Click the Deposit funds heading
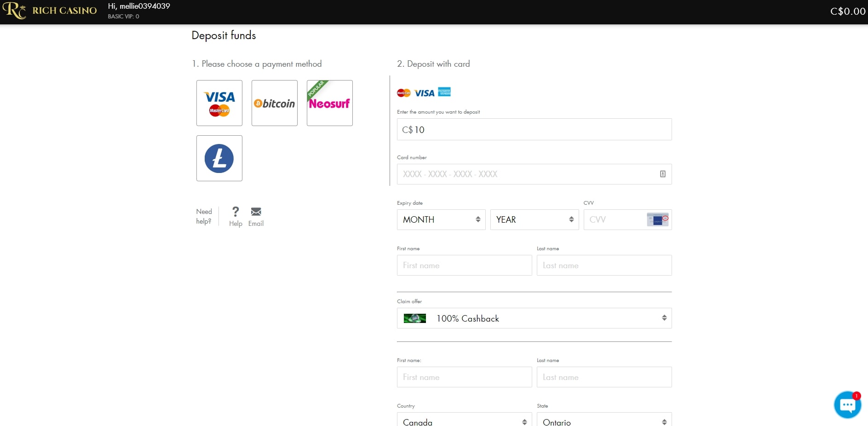This screenshot has width=868, height=426. click(x=224, y=35)
